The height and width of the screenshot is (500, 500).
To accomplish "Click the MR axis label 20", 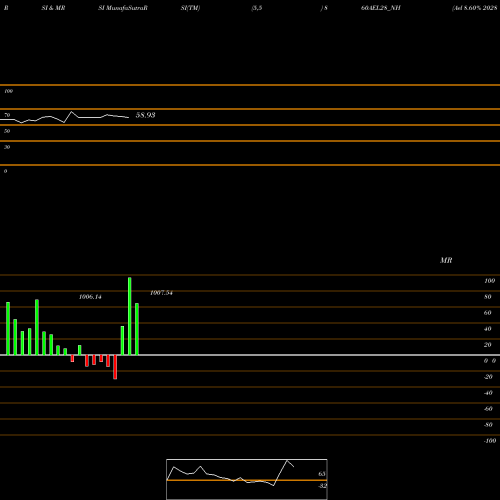I will click(x=488, y=345).
